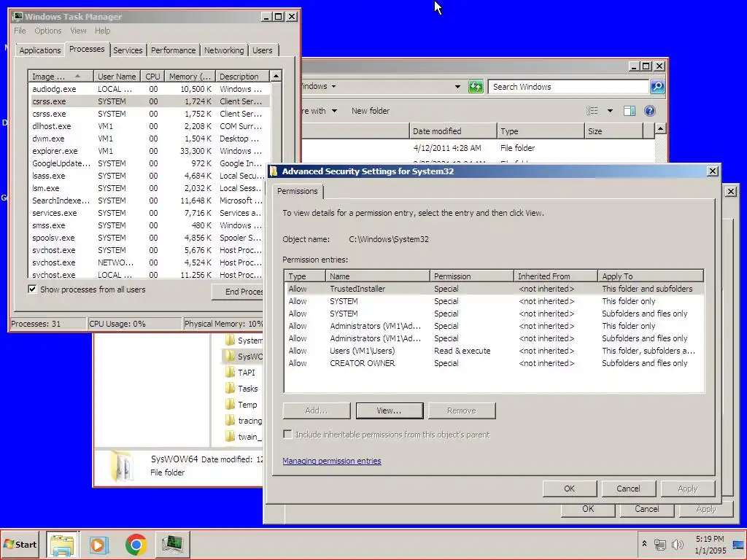Image resolution: width=747 pixels, height=560 pixels.
Task: Click the change view icon in Explorer toolbar
Action: 592,111
